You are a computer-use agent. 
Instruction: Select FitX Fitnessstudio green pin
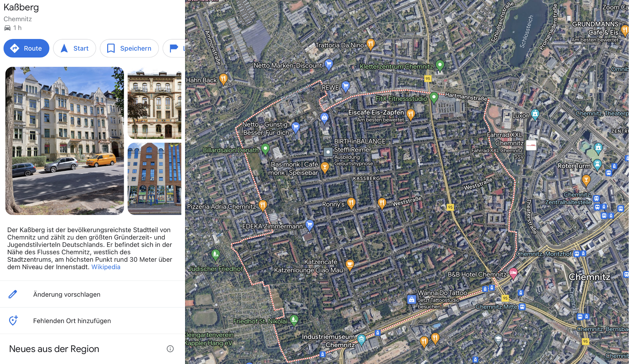point(434,97)
